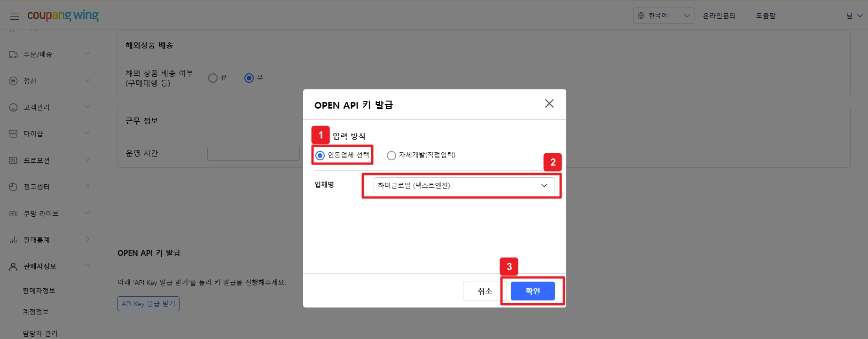Expand the 주문/배송 menu chevron
The image size is (868, 339).
(87, 54)
